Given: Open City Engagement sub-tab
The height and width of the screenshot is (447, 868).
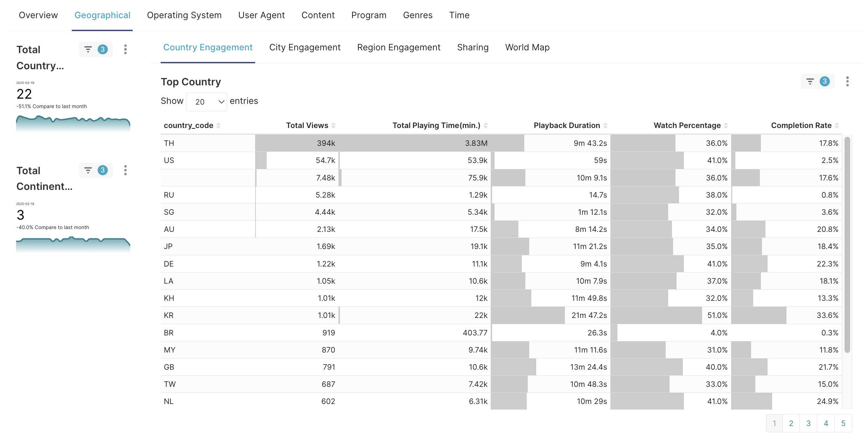Looking at the screenshot, I should pyautogui.click(x=304, y=47).
